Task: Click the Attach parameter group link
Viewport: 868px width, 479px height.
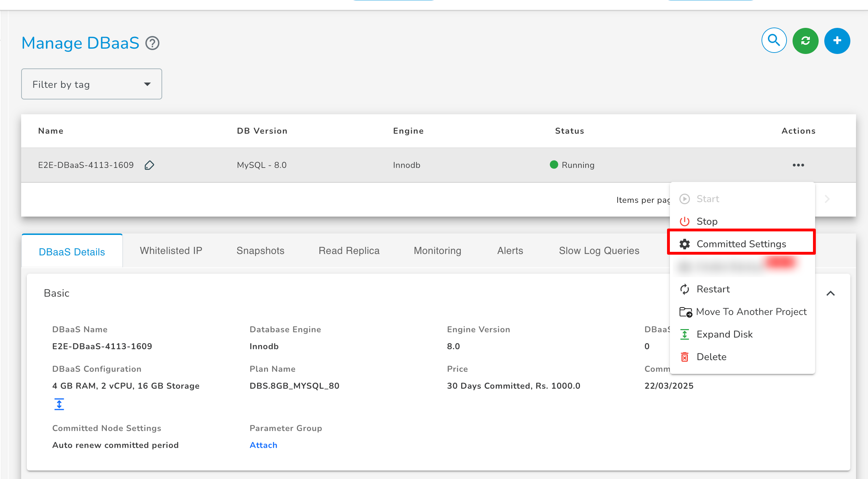Action: (x=263, y=445)
